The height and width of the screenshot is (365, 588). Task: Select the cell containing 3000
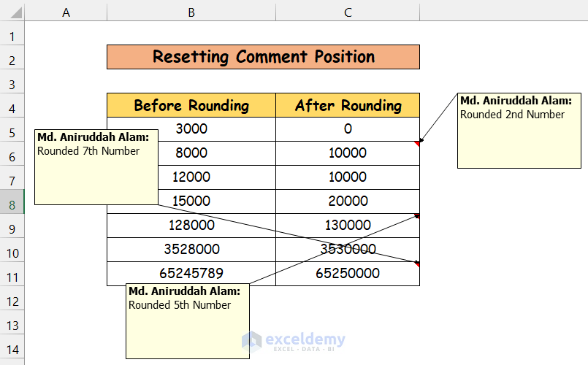[x=191, y=129]
